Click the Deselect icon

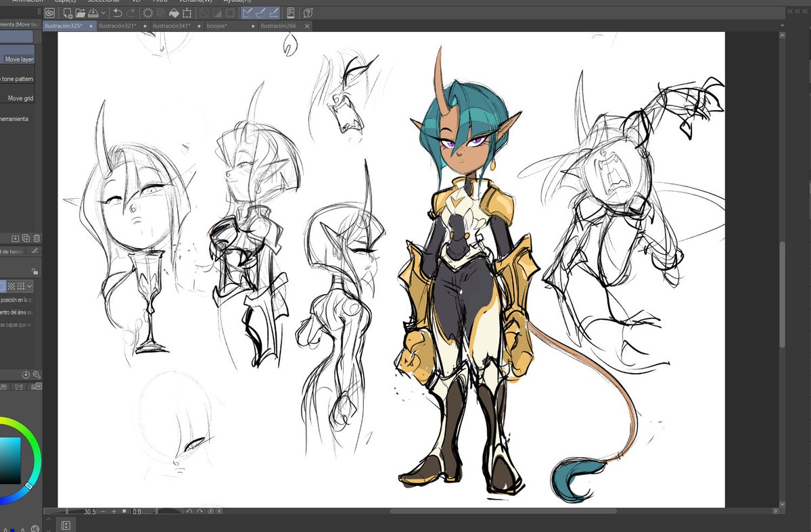coord(204,13)
